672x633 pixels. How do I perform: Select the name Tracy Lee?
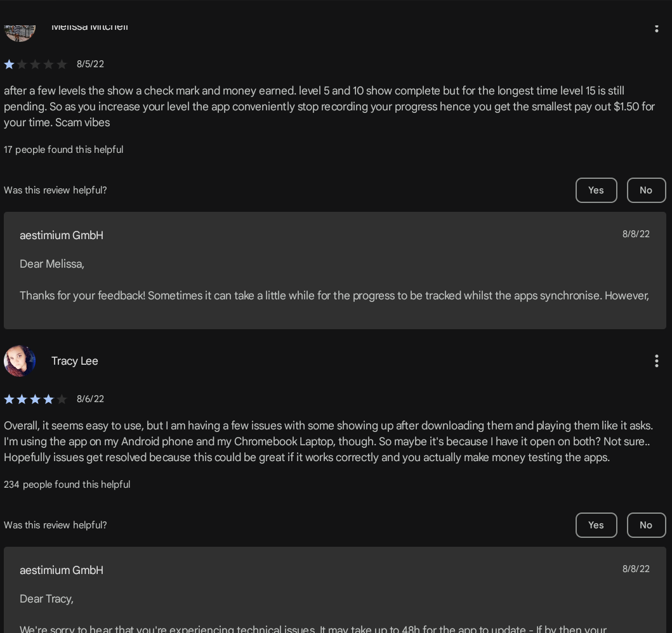[74, 360]
